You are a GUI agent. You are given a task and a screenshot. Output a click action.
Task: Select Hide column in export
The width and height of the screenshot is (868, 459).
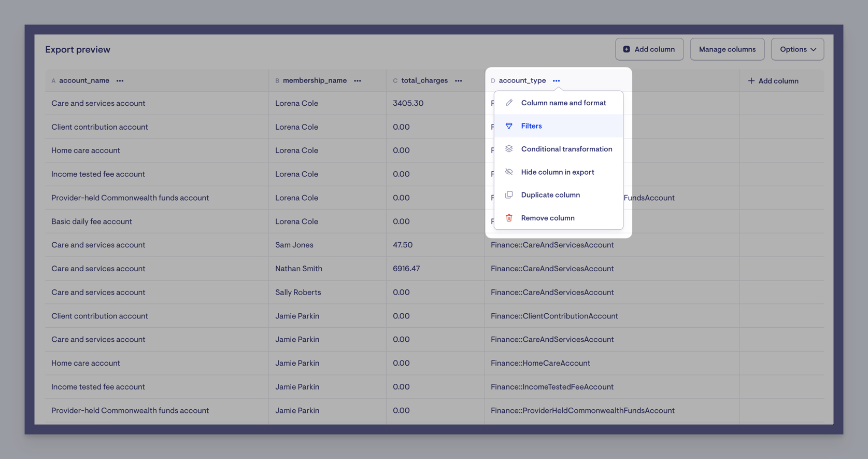click(559, 172)
